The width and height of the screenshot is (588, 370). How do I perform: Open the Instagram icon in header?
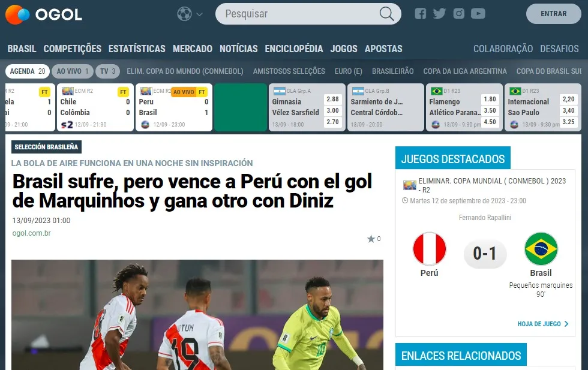(x=458, y=14)
